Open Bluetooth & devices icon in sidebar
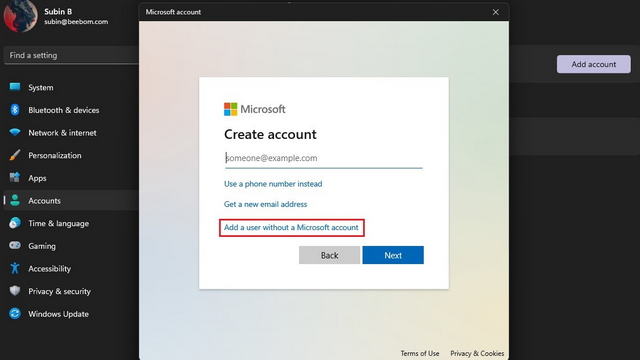Screen dimensions: 640x360 click(15, 110)
